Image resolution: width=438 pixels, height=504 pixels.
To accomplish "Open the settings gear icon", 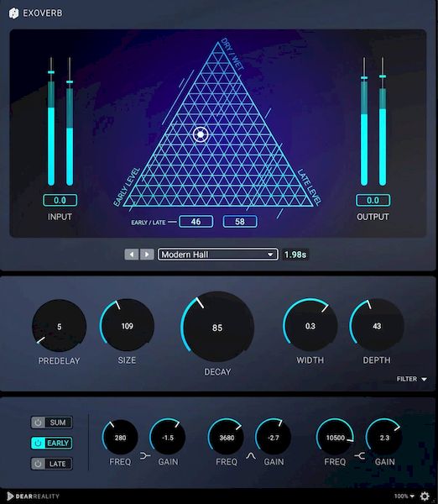I will click(425, 496).
